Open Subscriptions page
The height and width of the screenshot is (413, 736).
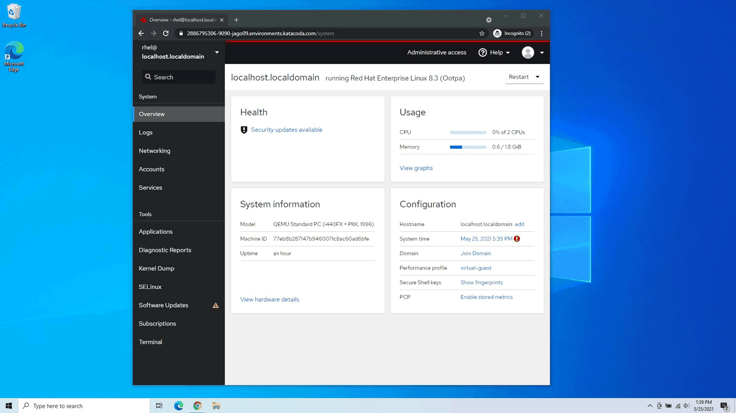click(x=179, y=323)
